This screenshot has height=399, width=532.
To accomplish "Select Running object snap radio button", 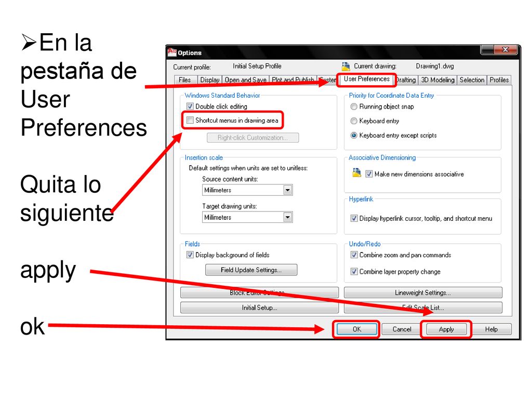I will tap(353, 107).
